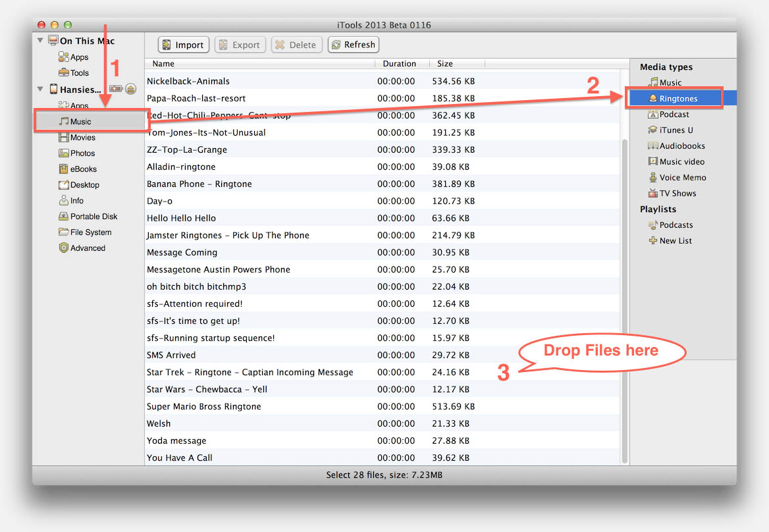Sort by the Size column

[x=457, y=64]
